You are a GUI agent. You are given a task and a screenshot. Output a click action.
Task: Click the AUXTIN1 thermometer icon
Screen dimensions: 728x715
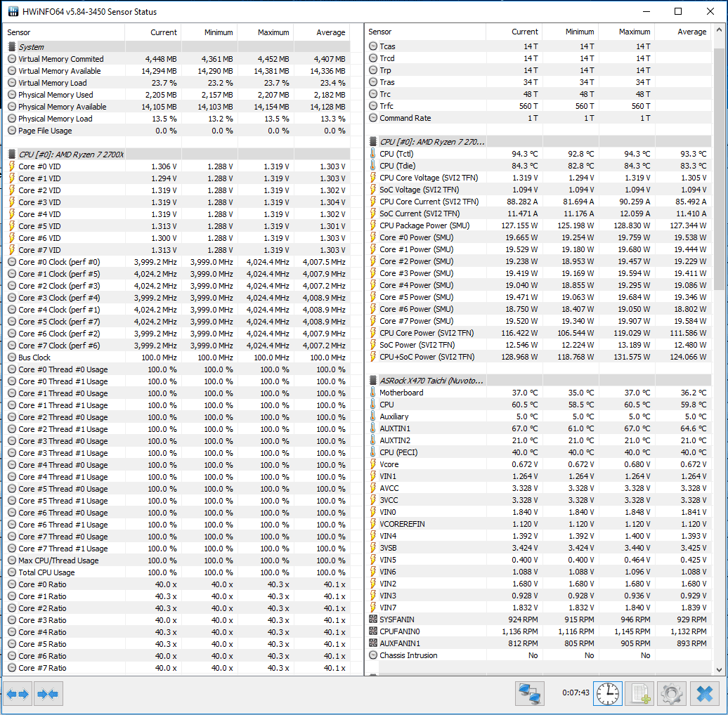pos(373,428)
